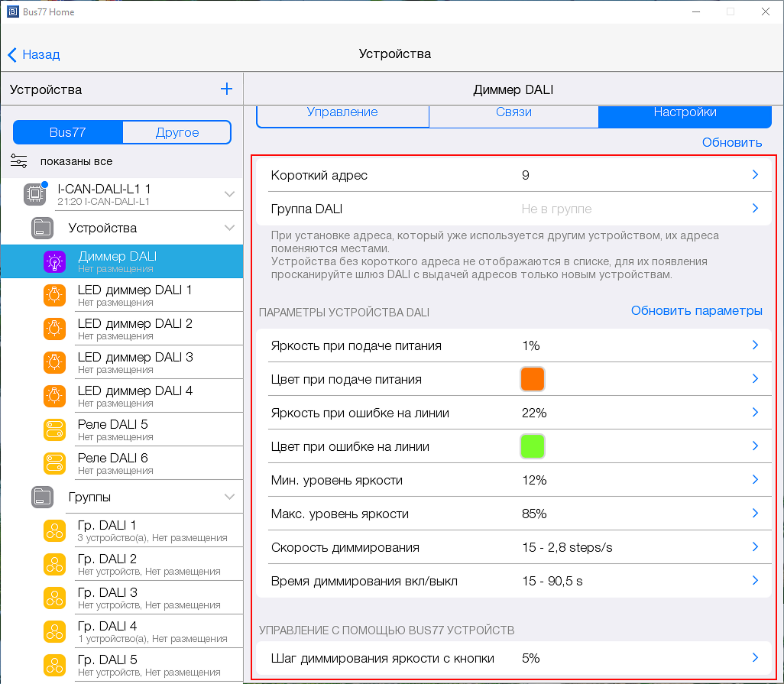This screenshot has width=784, height=684.
Task: Open Яркость при подаче питания arrow
Action: (x=755, y=345)
